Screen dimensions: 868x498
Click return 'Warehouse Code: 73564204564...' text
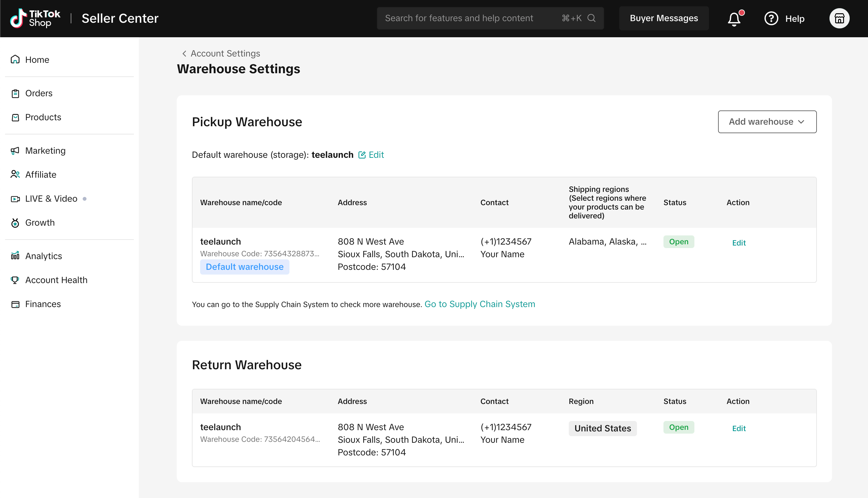(x=260, y=439)
